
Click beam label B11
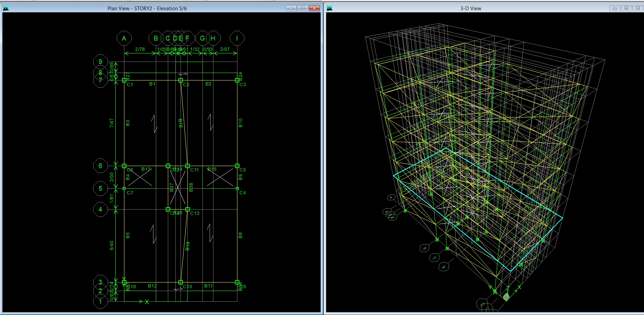pos(208,286)
